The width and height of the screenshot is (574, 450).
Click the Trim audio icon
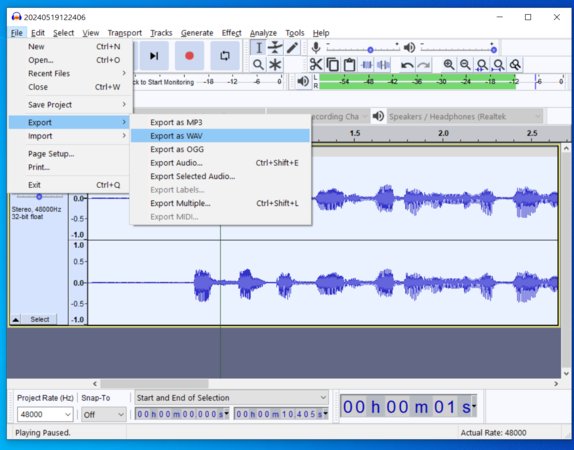coord(366,65)
